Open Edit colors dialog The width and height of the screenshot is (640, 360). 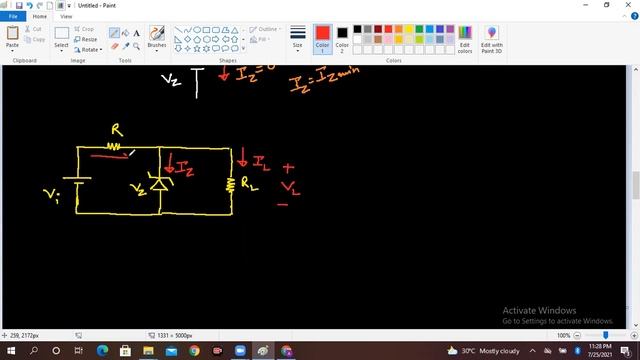(x=465, y=40)
